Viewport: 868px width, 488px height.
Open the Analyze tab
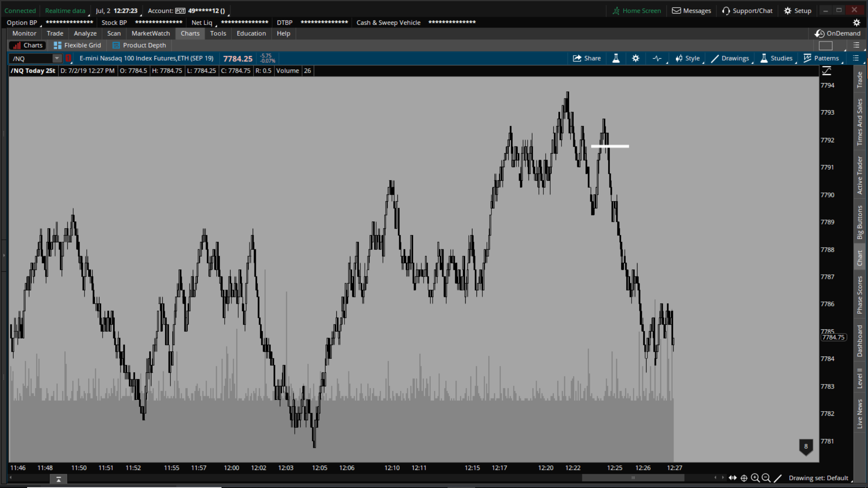click(x=85, y=33)
